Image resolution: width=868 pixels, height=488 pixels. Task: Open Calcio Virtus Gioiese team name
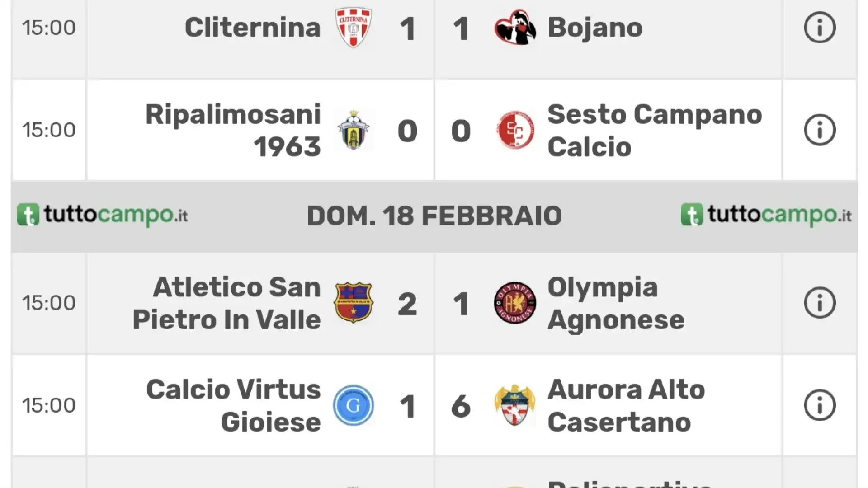pyautogui.click(x=234, y=406)
